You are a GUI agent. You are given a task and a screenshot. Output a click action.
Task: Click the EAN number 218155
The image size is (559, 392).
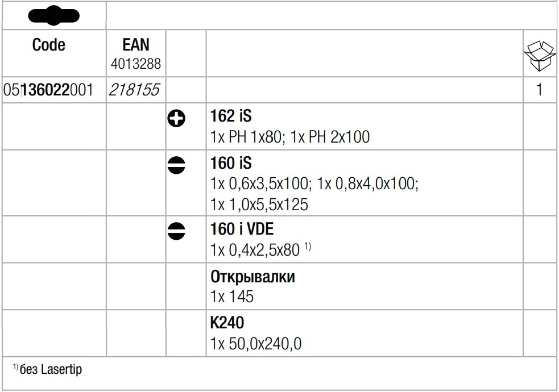point(134,90)
